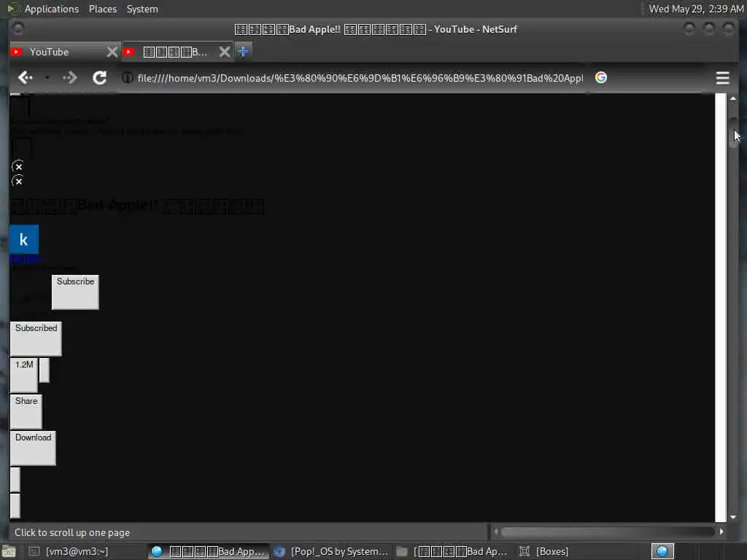747x560 pixels.
Task: Click the horizontal scrollbar thumb
Action: click(x=608, y=532)
